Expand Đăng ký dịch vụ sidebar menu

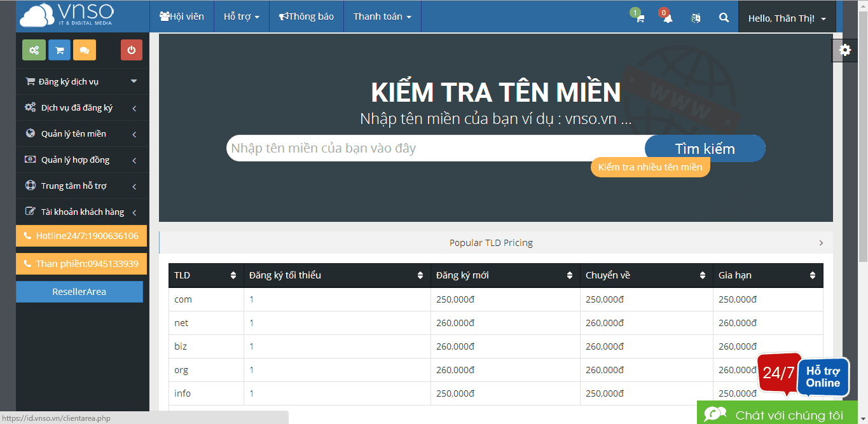click(82, 81)
